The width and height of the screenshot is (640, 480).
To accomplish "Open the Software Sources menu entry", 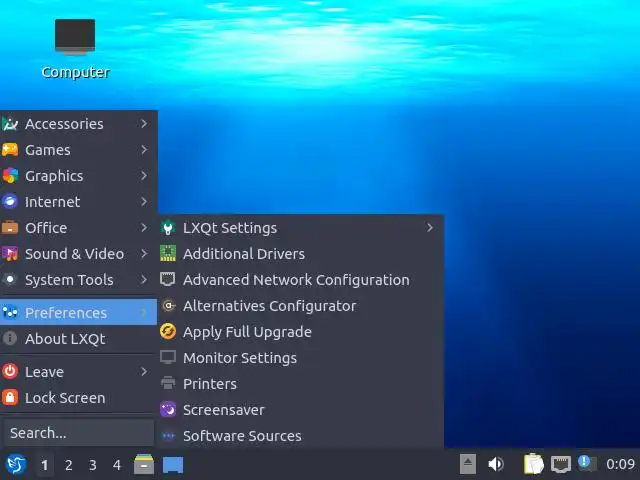I will [301, 436].
